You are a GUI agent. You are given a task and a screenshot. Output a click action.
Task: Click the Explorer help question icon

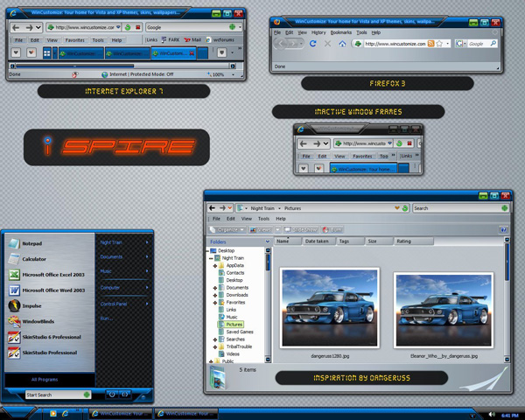coord(503,230)
